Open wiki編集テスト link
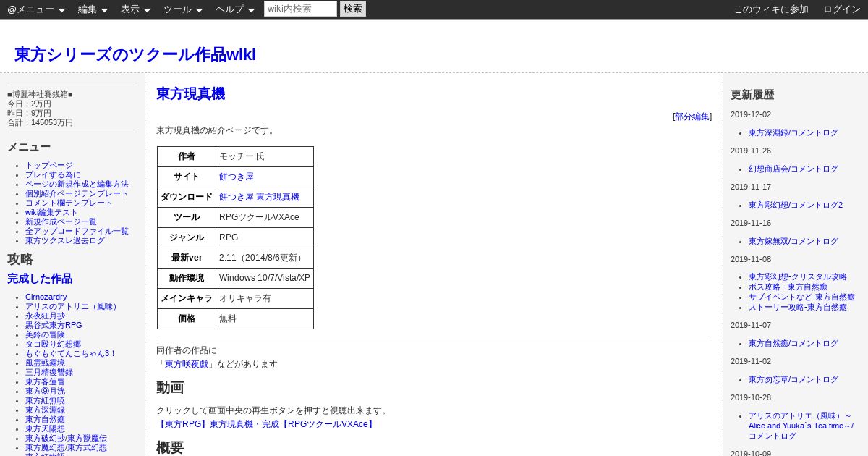Image resolution: width=868 pixels, height=456 pixels. pyautogui.click(x=51, y=212)
